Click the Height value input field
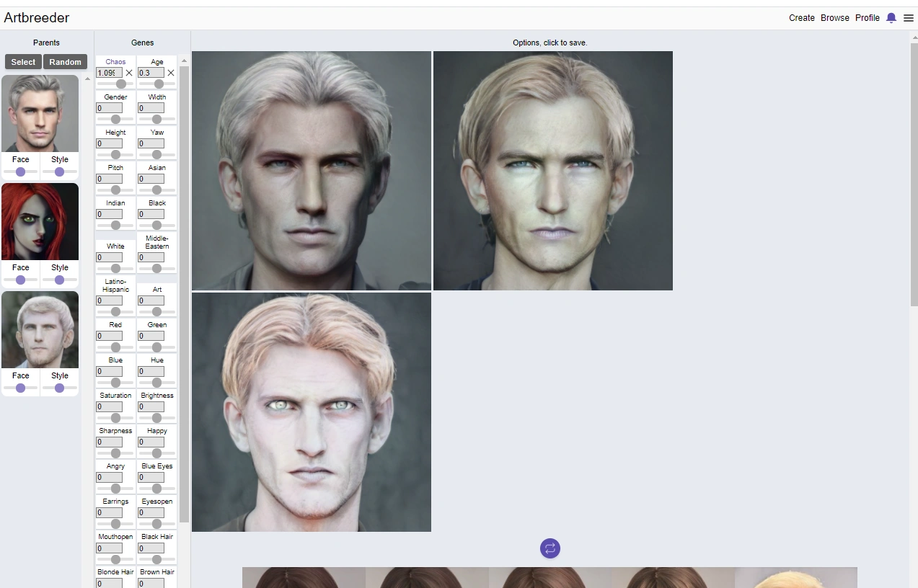This screenshot has width=918, height=588. pos(110,143)
